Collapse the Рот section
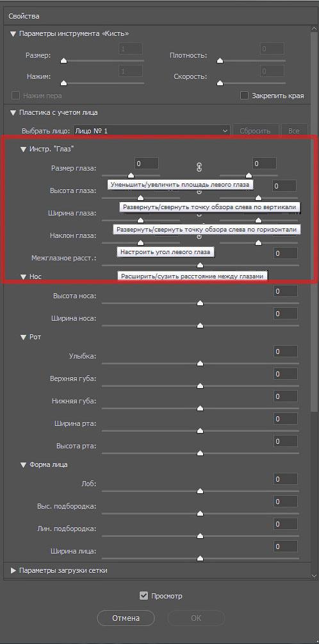This screenshot has width=319, height=644. coord(23,337)
